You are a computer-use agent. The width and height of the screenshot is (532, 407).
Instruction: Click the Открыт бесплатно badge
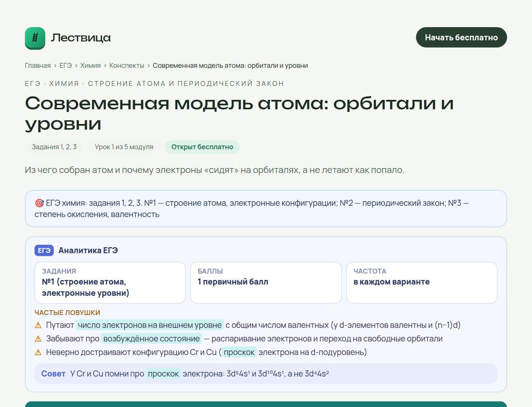(202, 147)
